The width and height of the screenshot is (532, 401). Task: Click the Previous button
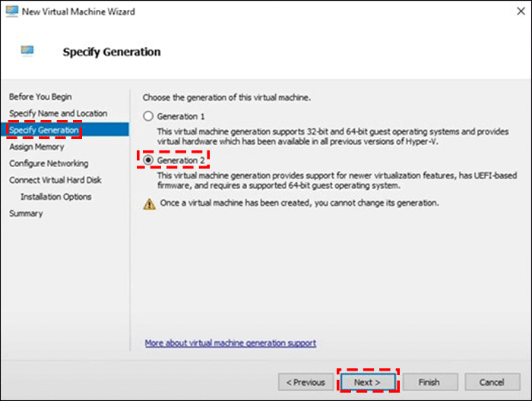[306, 381]
